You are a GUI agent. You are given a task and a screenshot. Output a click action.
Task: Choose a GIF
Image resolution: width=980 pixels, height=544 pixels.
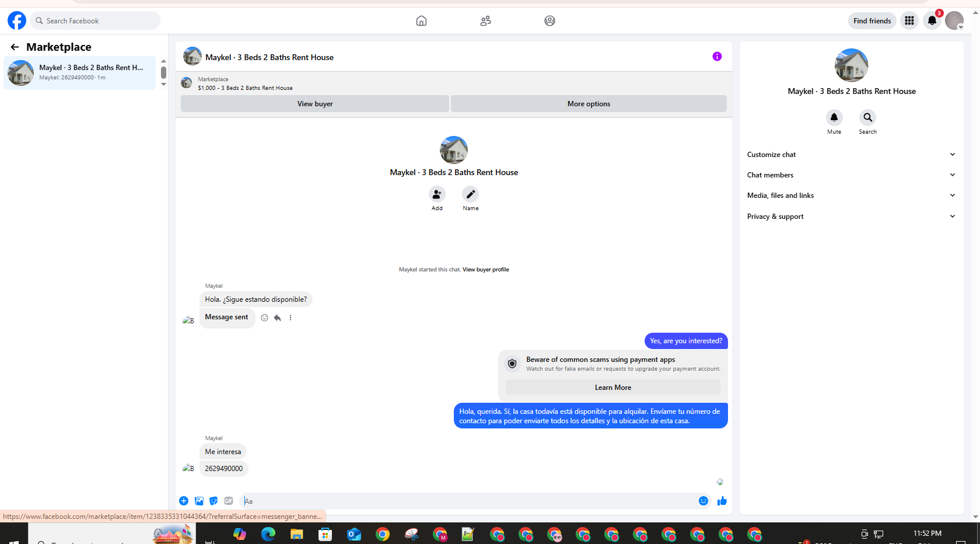[x=229, y=501]
